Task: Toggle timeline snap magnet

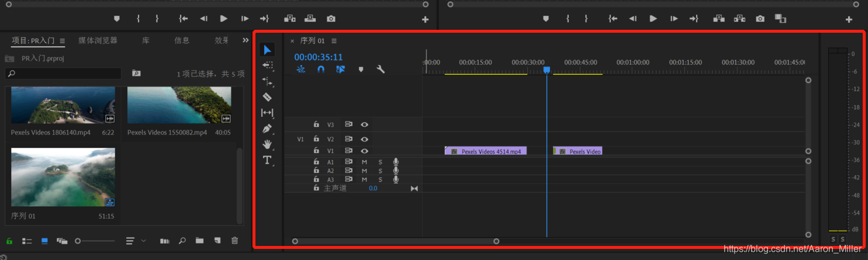Action: pos(321,69)
